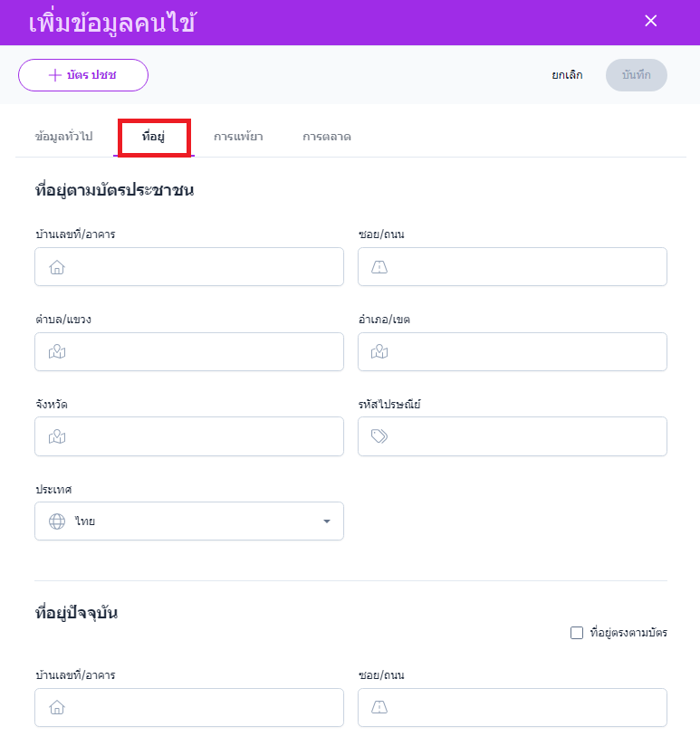Click the map icon in อำเภอ/เขต field
Image resolution: width=700 pixels, height=746 pixels.
pyautogui.click(x=379, y=352)
